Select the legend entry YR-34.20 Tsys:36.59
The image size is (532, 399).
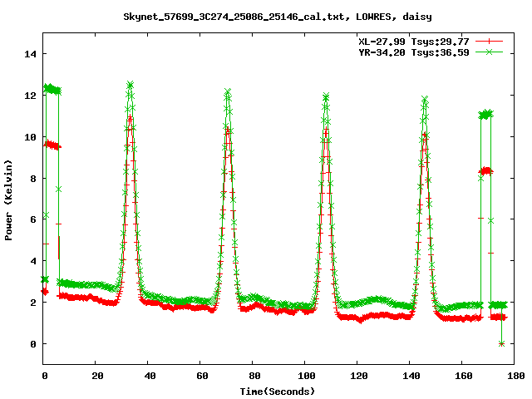click(414, 52)
